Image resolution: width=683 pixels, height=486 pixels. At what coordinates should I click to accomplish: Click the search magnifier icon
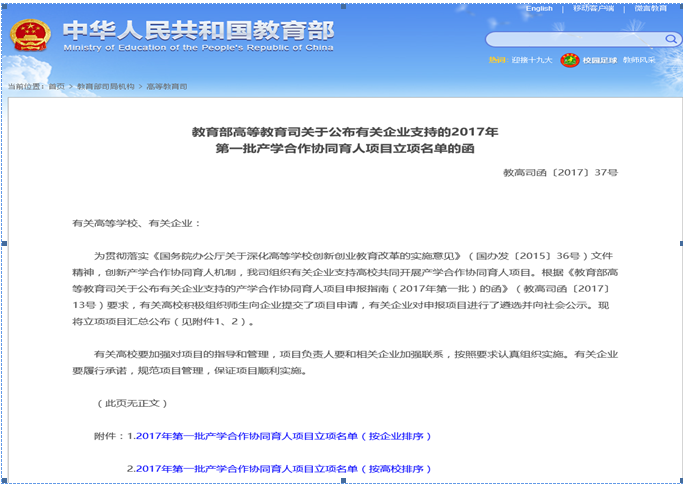point(669,39)
